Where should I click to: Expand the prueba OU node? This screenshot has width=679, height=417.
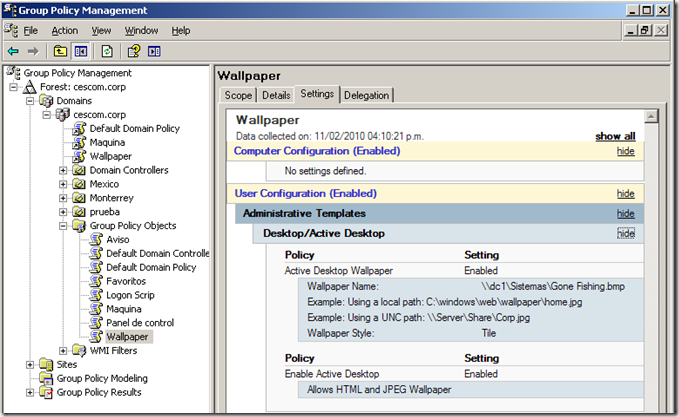tap(63, 212)
